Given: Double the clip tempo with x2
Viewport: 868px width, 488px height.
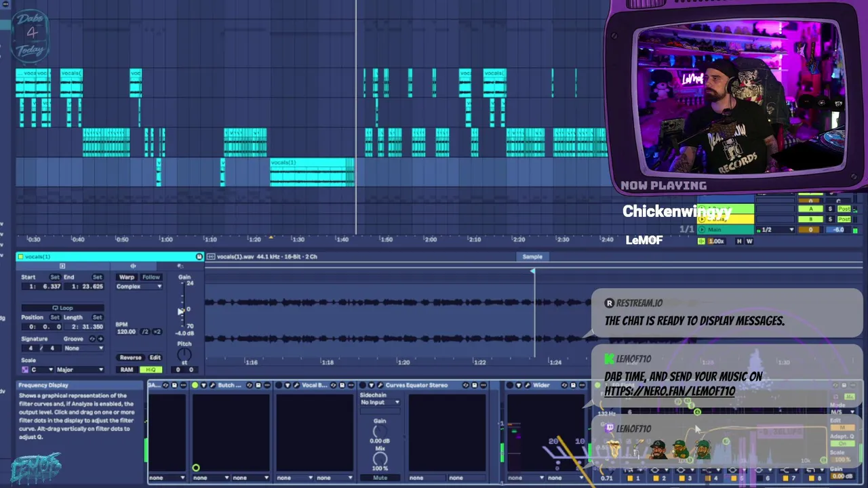Looking at the screenshot, I should click(x=157, y=332).
